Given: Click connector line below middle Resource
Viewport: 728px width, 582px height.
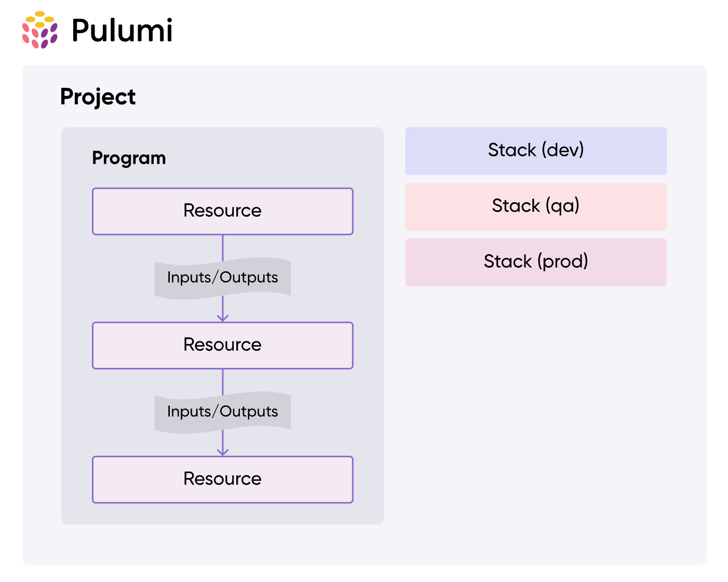Looking at the screenshot, I should pos(223,381).
